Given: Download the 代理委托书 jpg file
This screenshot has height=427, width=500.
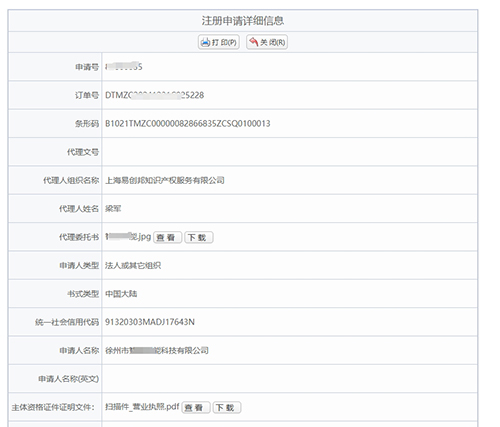Looking at the screenshot, I should pos(199,237).
